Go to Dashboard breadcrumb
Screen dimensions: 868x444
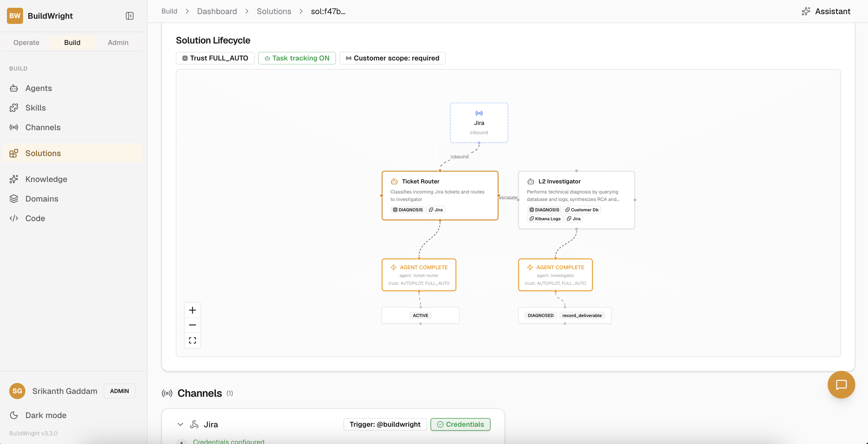217,11
